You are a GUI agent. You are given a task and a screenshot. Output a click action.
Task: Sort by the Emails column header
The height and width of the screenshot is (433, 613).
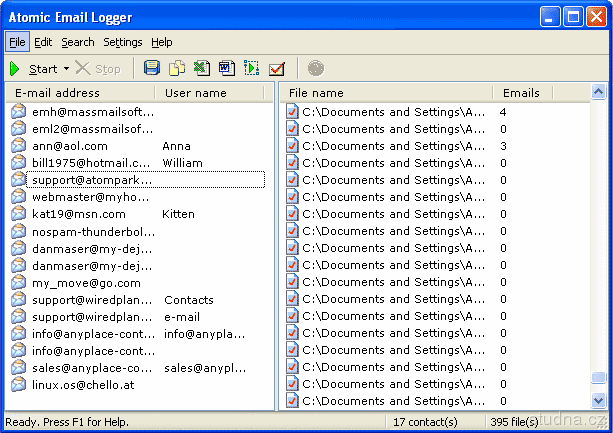coord(521,93)
